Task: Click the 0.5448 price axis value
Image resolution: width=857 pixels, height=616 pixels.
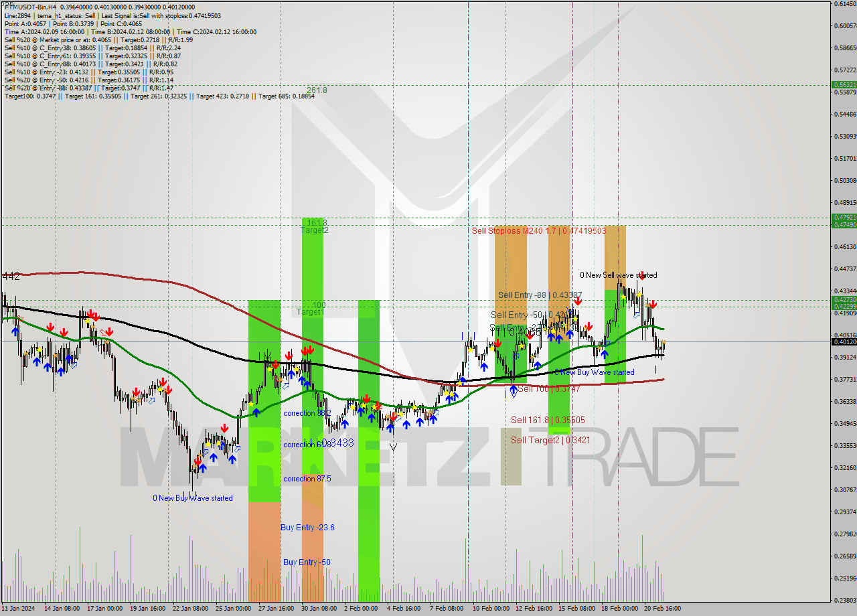Action: tap(845, 114)
